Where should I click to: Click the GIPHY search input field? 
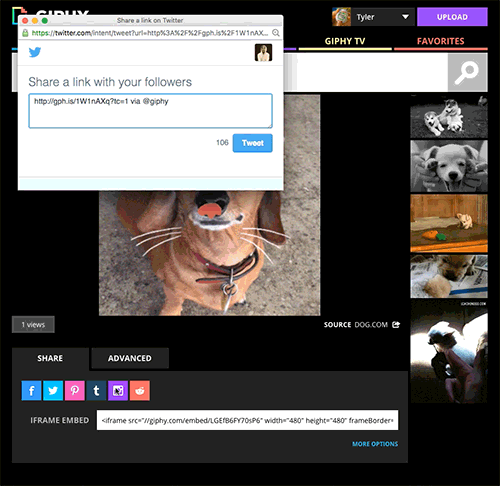tap(365, 72)
